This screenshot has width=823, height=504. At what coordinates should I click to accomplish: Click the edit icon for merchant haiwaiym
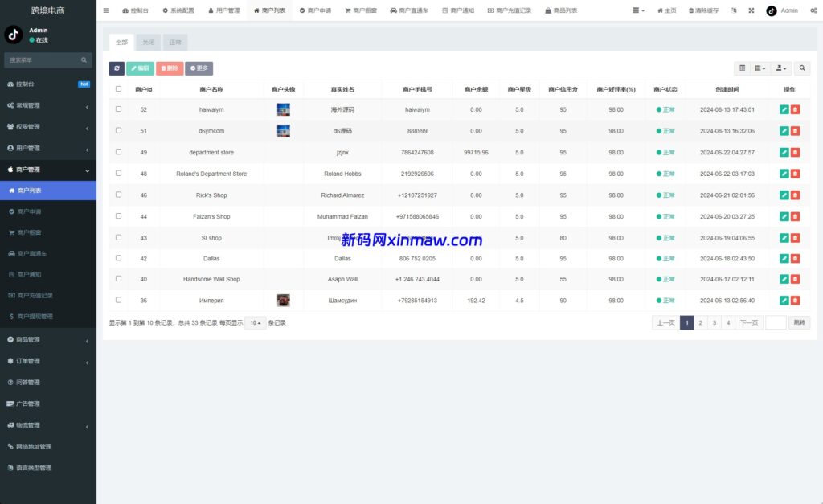pyautogui.click(x=785, y=109)
